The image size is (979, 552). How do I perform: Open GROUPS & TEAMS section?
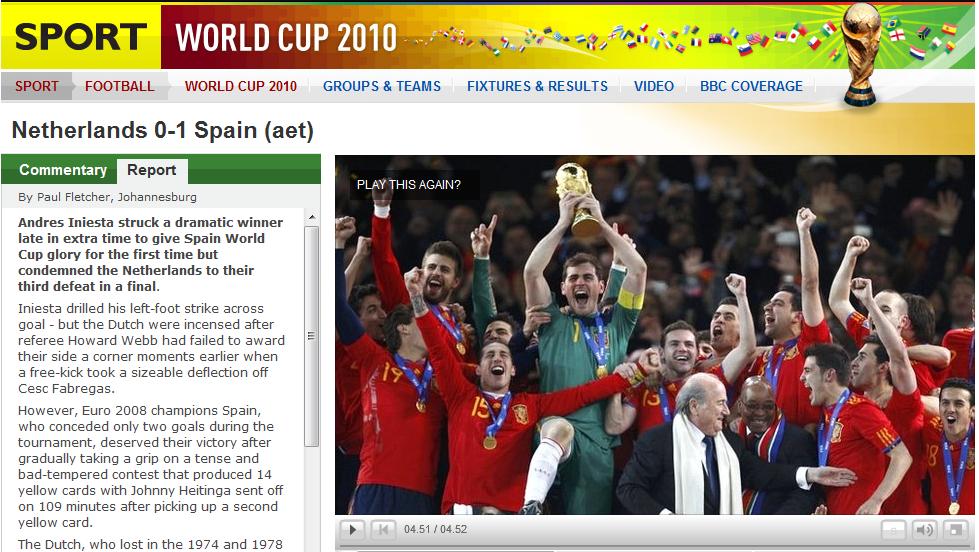click(x=381, y=86)
